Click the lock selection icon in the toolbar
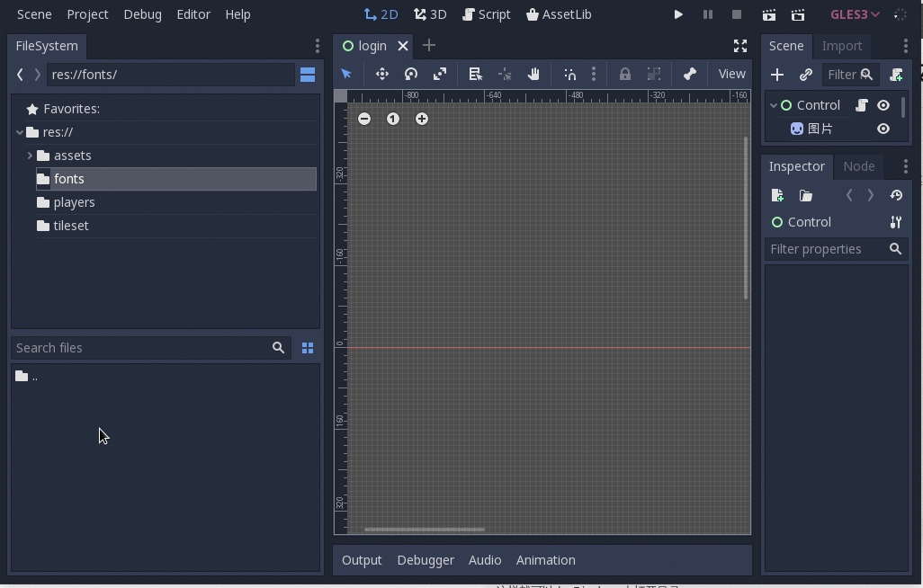The width and height of the screenshot is (923, 588). click(x=625, y=74)
